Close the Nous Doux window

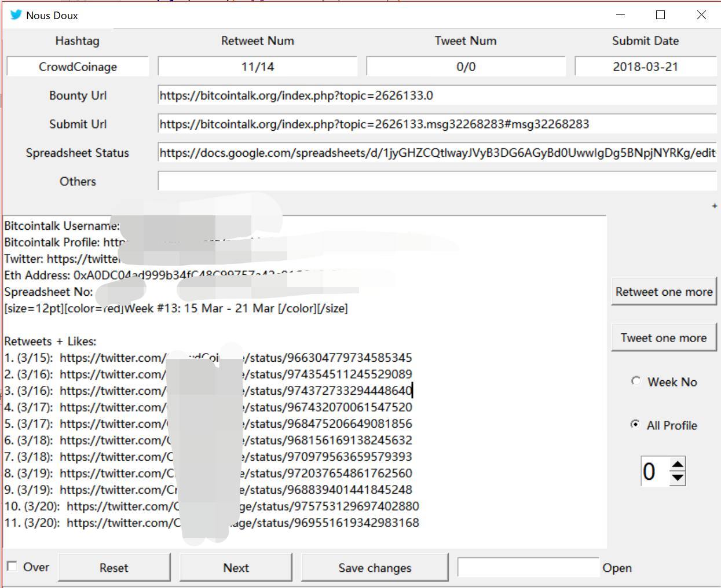[701, 15]
